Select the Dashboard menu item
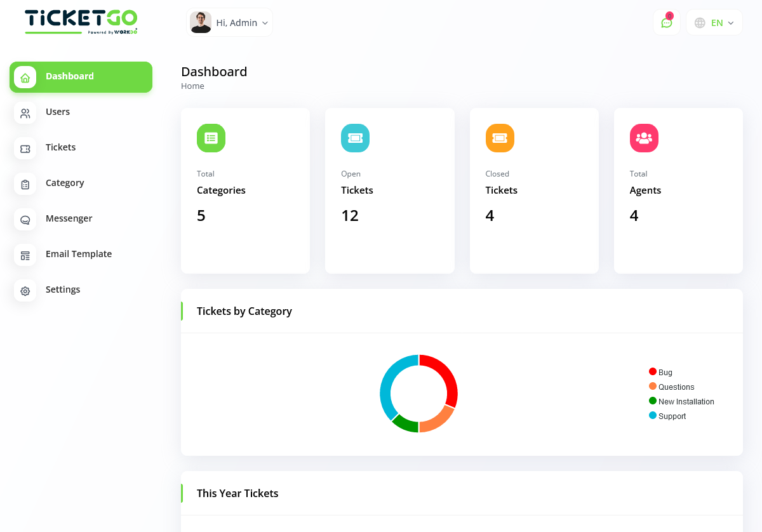Viewport: 762px width, 532px height. [81, 77]
